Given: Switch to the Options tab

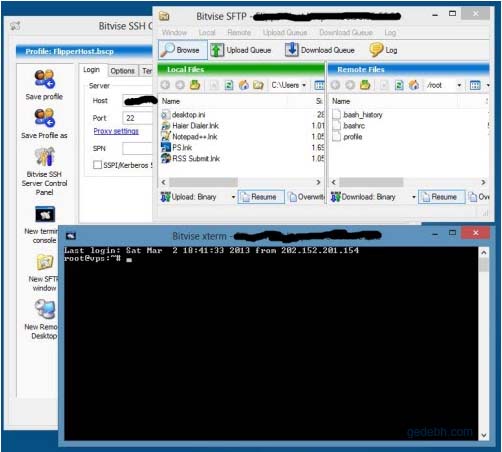Looking at the screenshot, I should click(x=122, y=71).
